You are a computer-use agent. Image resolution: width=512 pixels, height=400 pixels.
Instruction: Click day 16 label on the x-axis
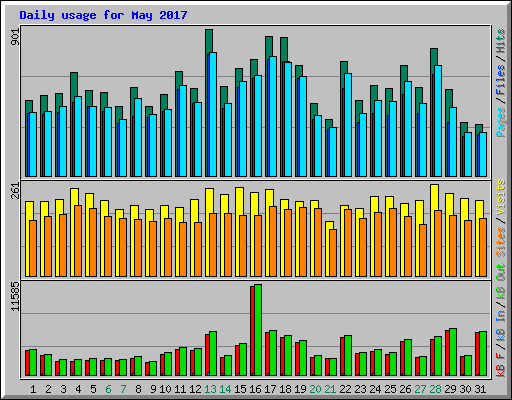[255, 389]
